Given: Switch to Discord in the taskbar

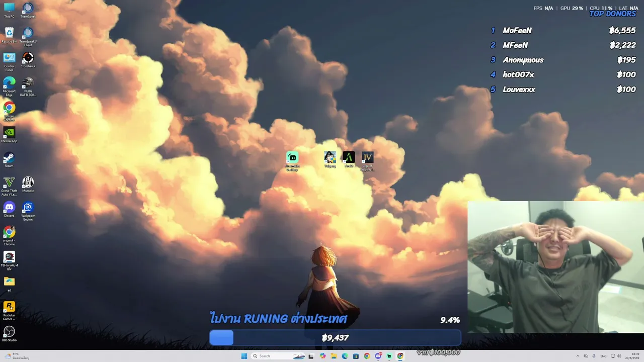Looking at the screenshot, I should pyautogui.click(x=378, y=356).
